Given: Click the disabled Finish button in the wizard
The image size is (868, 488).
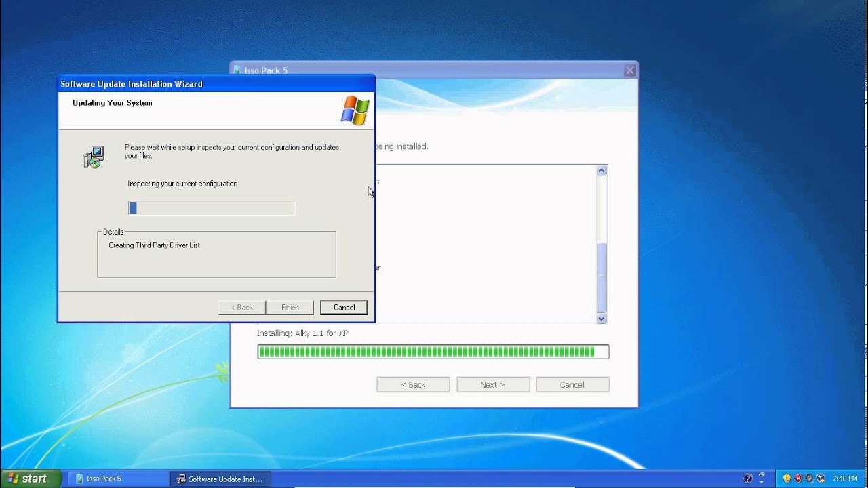Looking at the screenshot, I should coord(290,308).
